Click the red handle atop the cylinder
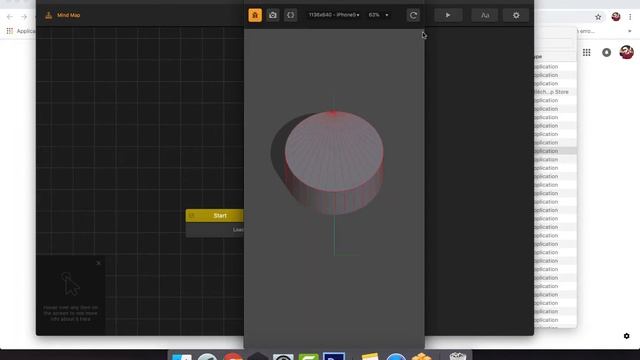The image size is (640, 360). (x=333, y=112)
